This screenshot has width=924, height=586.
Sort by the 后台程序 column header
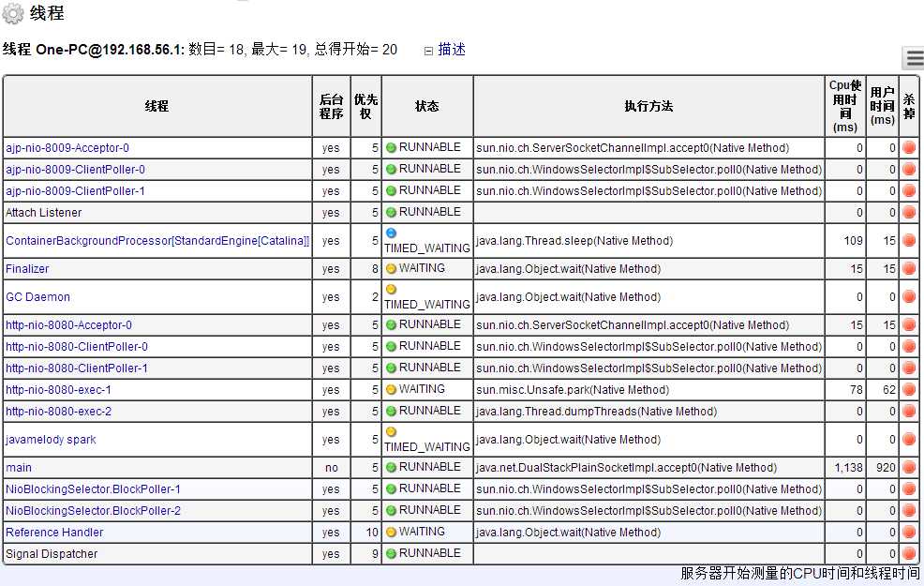tap(331, 106)
